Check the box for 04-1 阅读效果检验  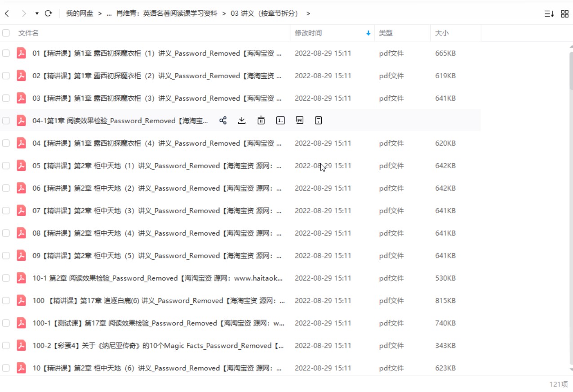6,120
